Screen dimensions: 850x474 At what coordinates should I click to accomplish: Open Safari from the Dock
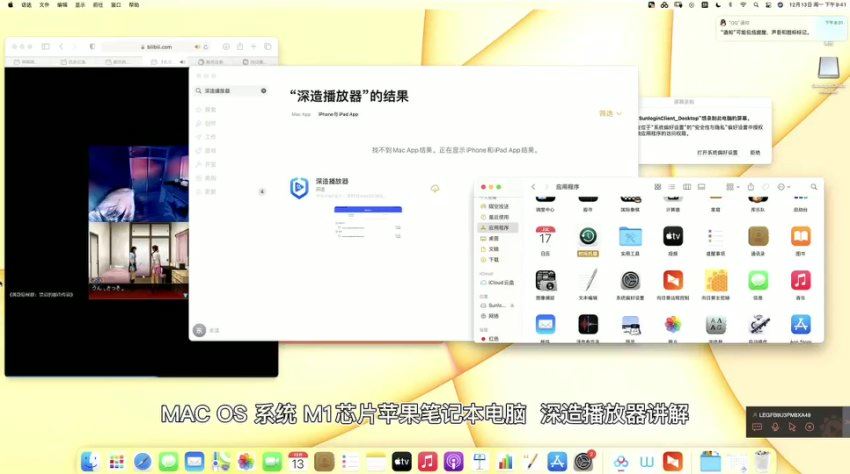point(143,462)
